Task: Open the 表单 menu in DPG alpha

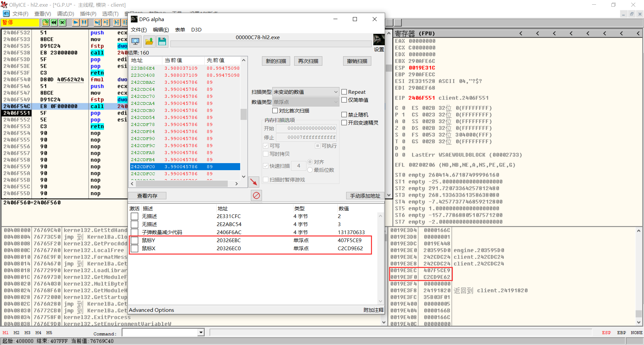Action: coord(180,29)
